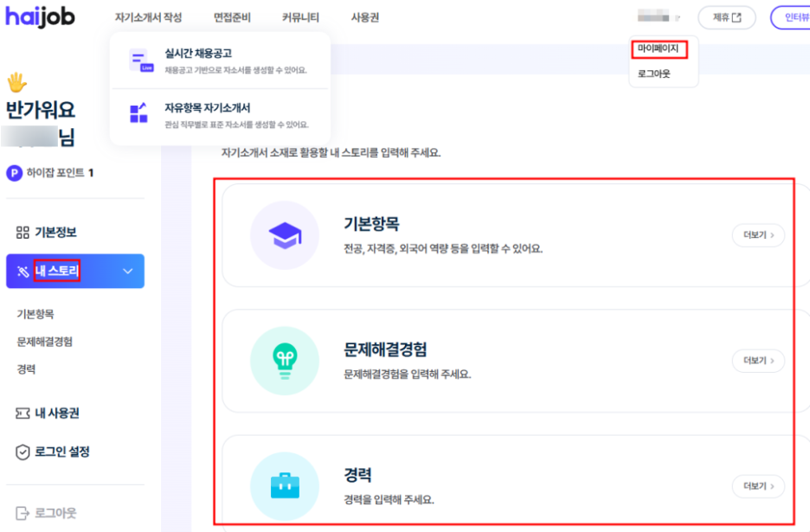Open the username dropdown in header

pos(659,17)
